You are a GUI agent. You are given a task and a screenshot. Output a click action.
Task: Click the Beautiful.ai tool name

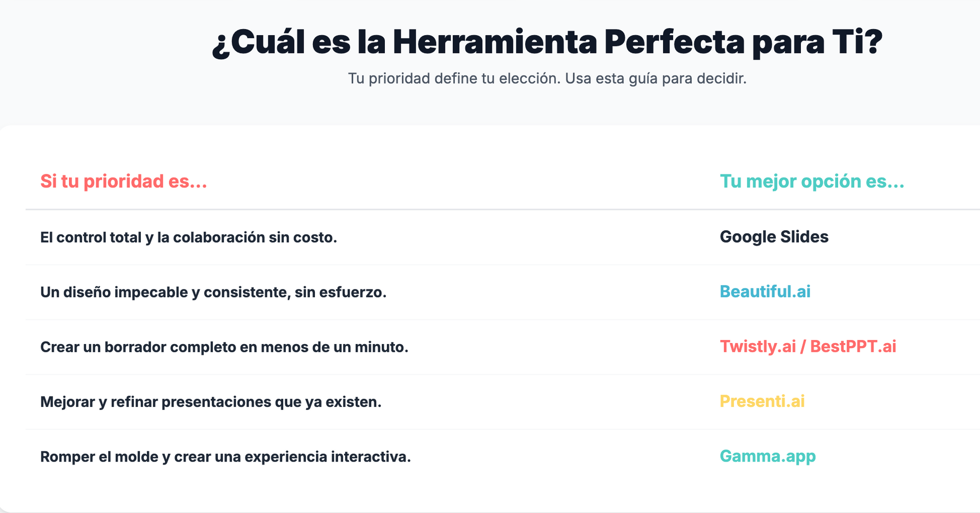click(765, 291)
